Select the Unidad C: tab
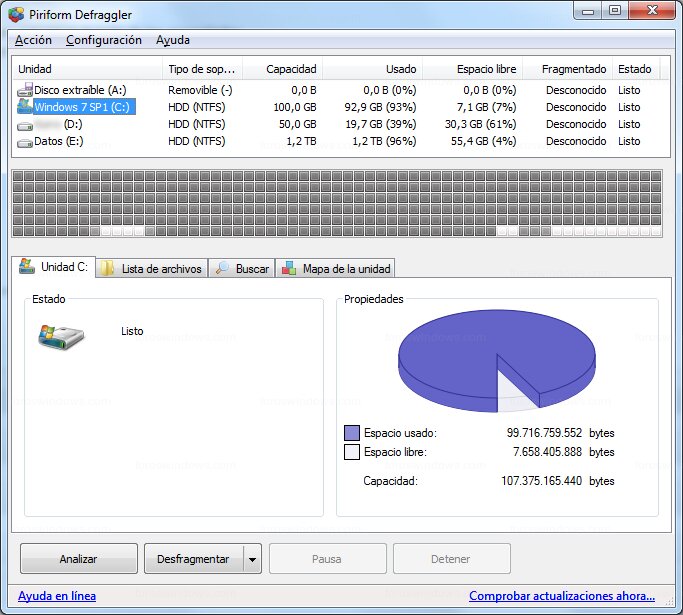The width and height of the screenshot is (683, 615). 54,267
